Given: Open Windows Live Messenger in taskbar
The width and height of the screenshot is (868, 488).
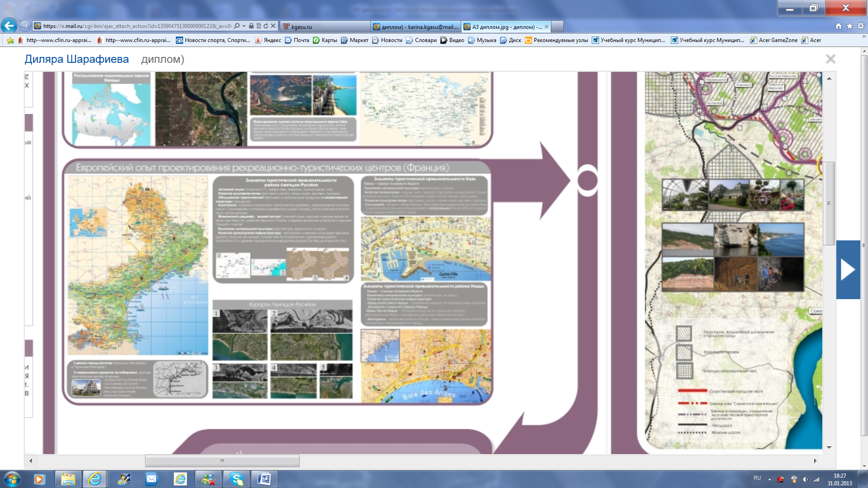Looking at the screenshot, I should (x=208, y=479).
